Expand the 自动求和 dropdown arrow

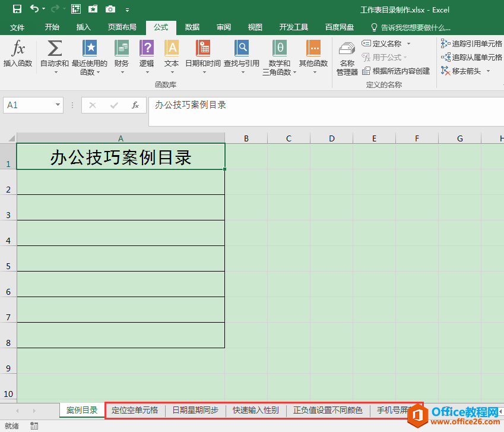(x=56, y=72)
